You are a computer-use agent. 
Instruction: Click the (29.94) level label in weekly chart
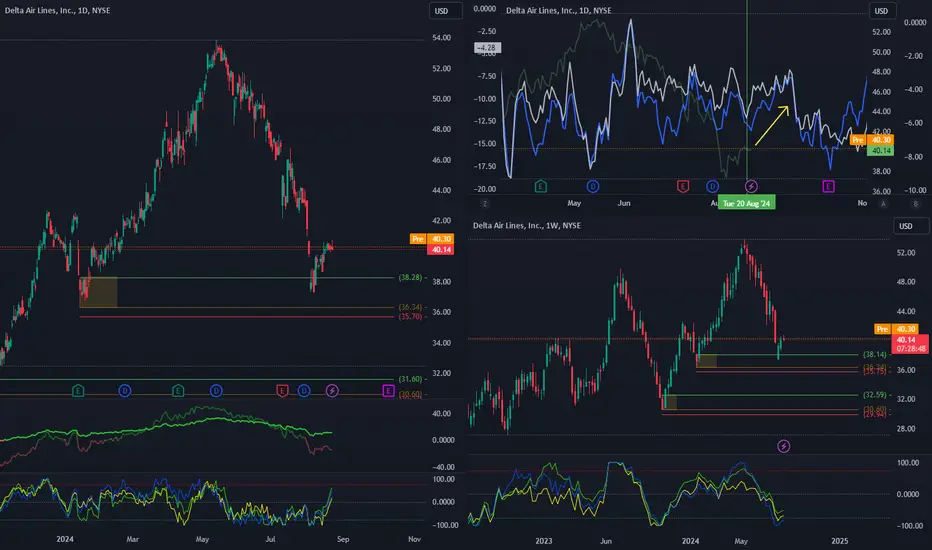pos(874,414)
